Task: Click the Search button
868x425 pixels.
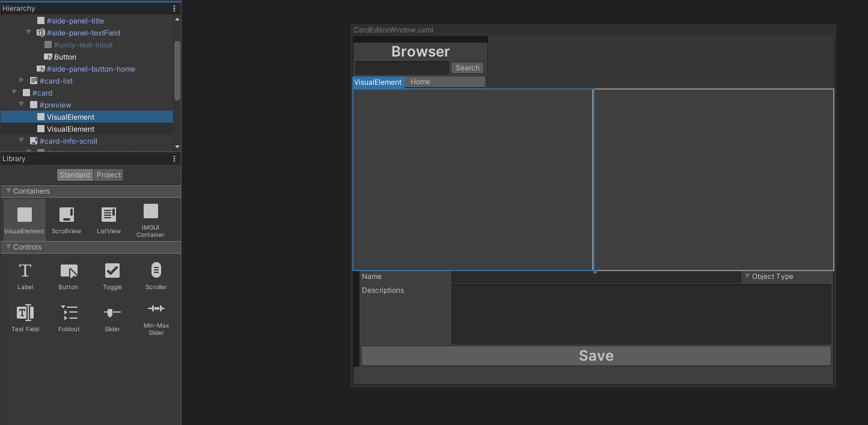Action: pyautogui.click(x=467, y=67)
